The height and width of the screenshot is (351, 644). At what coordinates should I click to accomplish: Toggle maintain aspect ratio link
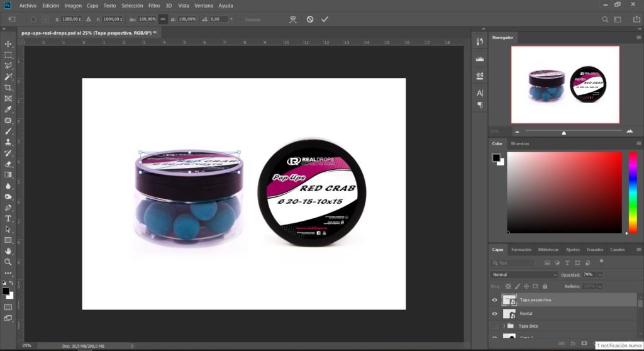[x=163, y=19]
